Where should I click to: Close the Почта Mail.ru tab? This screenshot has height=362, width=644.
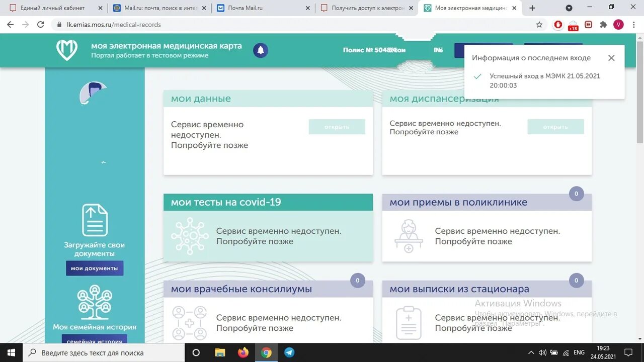point(308,8)
